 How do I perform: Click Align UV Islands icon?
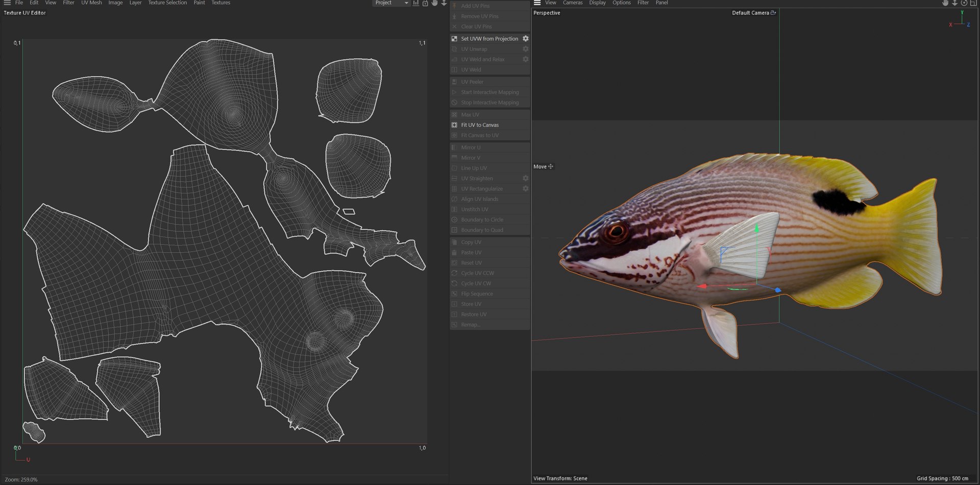pos(454,199)
